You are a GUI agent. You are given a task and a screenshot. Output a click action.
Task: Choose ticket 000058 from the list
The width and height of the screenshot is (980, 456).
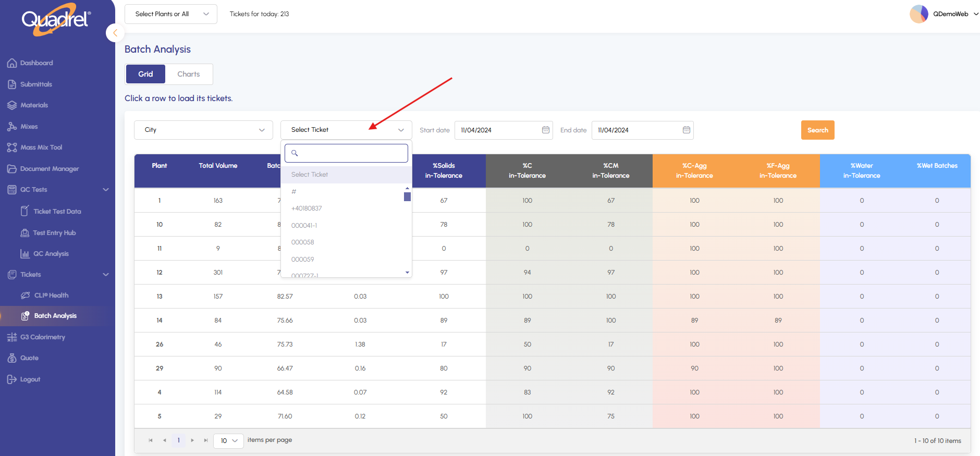click(x=303, y=242)
